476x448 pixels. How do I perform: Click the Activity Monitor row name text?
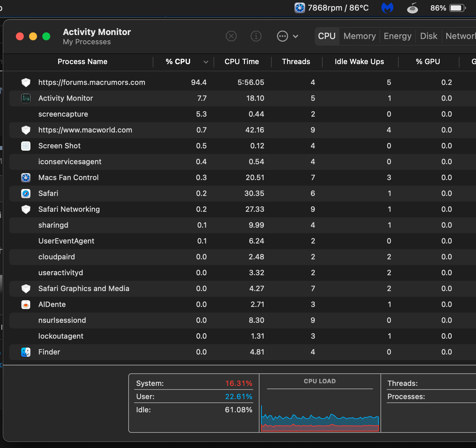(65, 98)
